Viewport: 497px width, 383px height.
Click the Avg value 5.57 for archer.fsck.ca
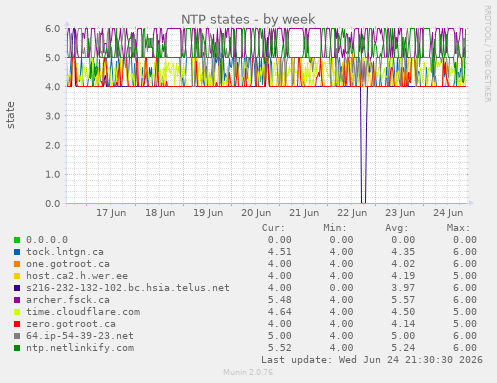click(x=403, y=300)
